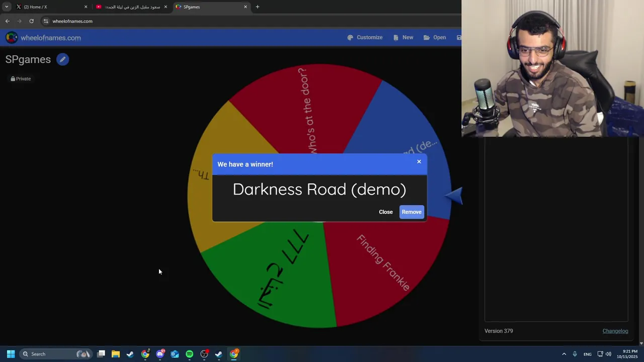The height and width of the screenshot is (362, 644).
Task: Click the We have a winner! heading
Action: tap(245, 164)
